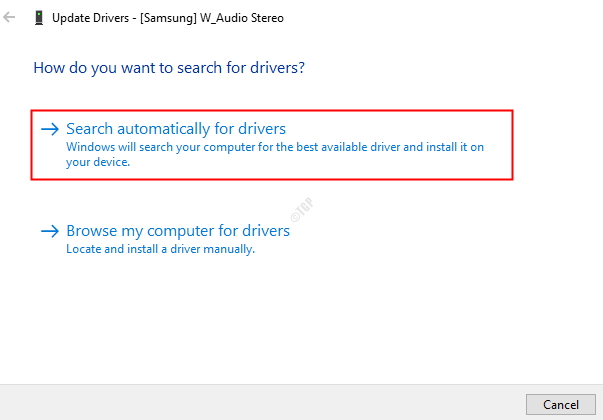Click the heading How do you want to search for drivers?

[x=169, y=68]
